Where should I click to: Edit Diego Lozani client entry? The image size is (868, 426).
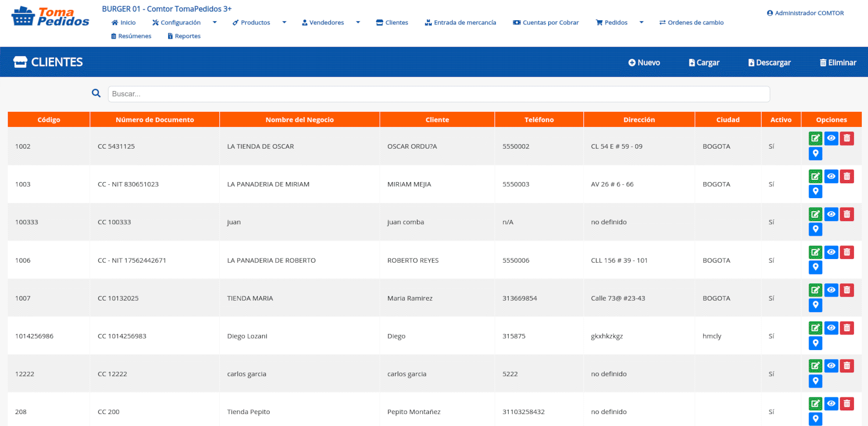815,328
